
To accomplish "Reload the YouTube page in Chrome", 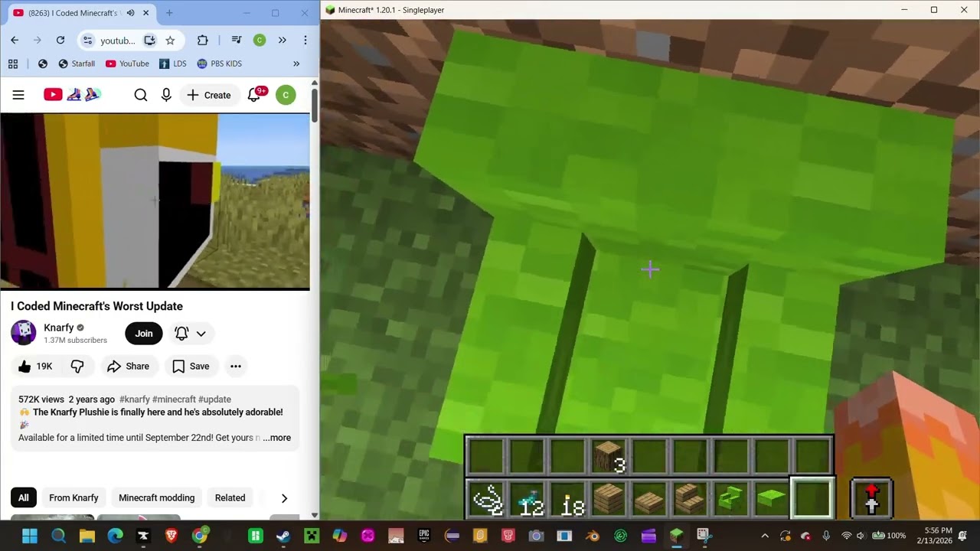I will pyautogui.click(x=60, y=41).
